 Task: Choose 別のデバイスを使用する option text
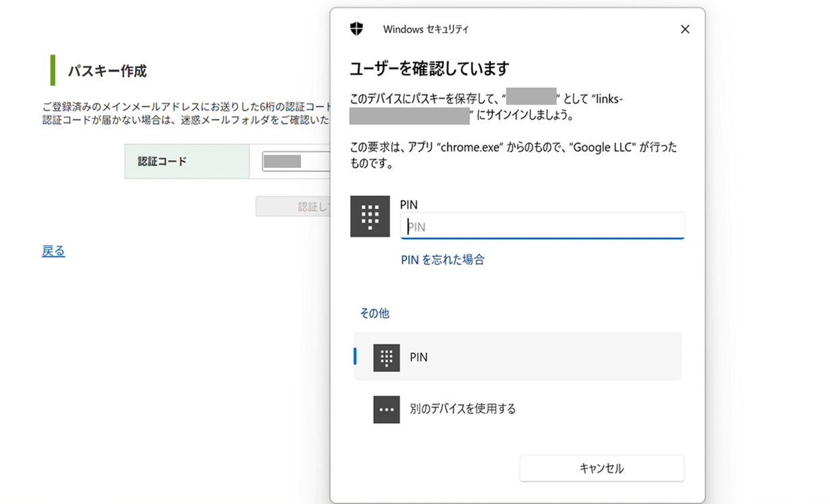(463, 409)
